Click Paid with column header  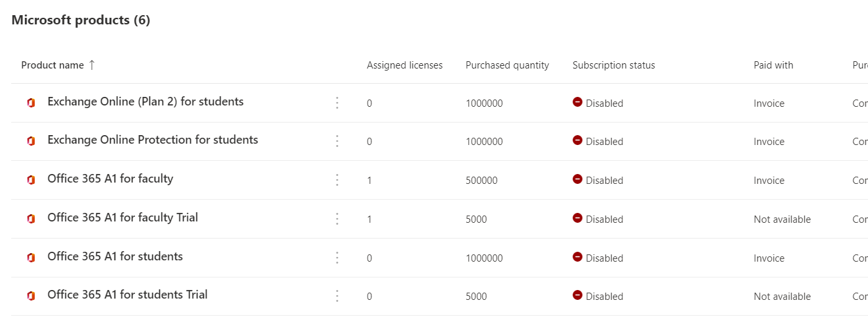click(773, 65)
